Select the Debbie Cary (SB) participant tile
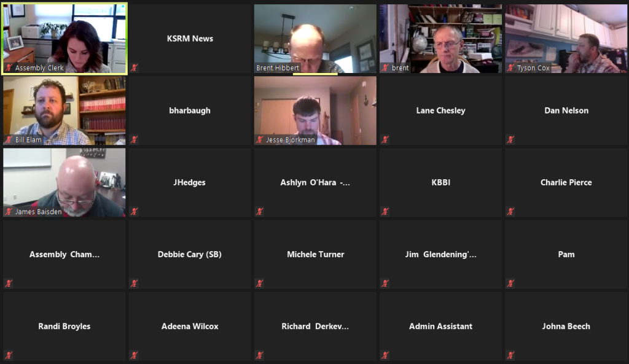The image size is (629, 364). coord(190,254)
